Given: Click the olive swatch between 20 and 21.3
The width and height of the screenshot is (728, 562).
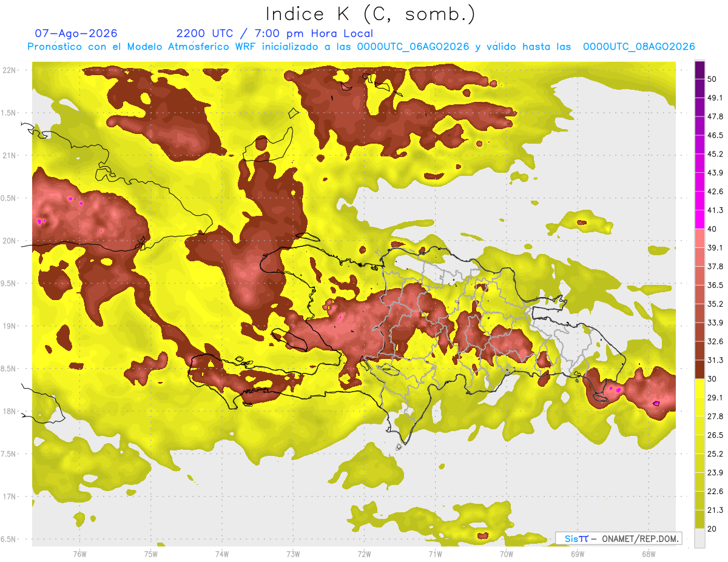Looking at the screenshot, I should point(699,520).
